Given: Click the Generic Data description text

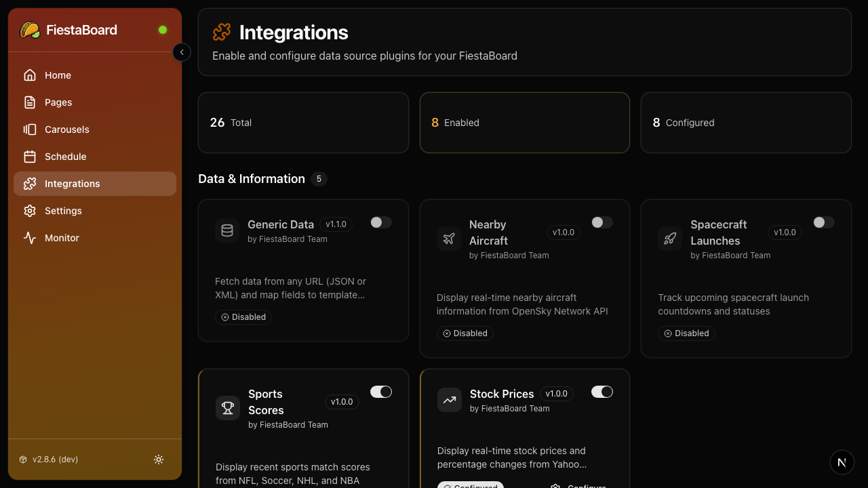Looking at the screenshot, I should 291,288.
